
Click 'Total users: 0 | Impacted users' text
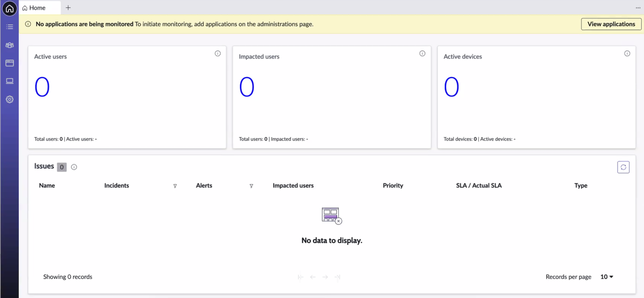click(273, 139)
